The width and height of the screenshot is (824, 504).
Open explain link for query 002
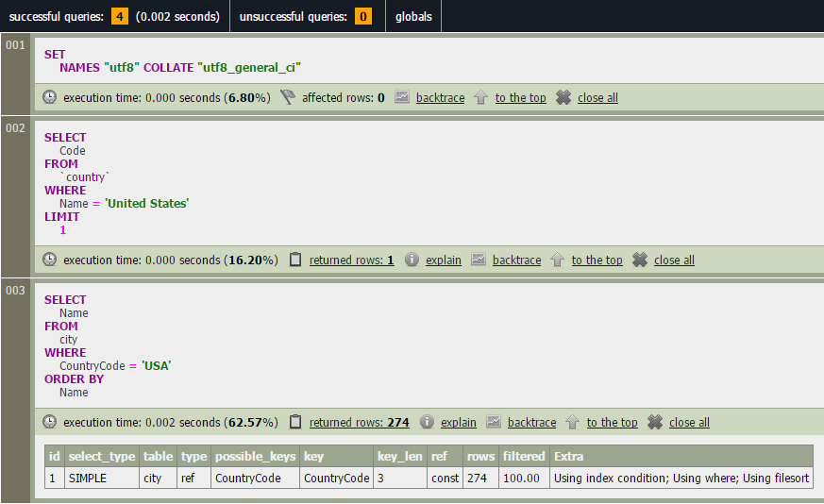tap(444, 260)
